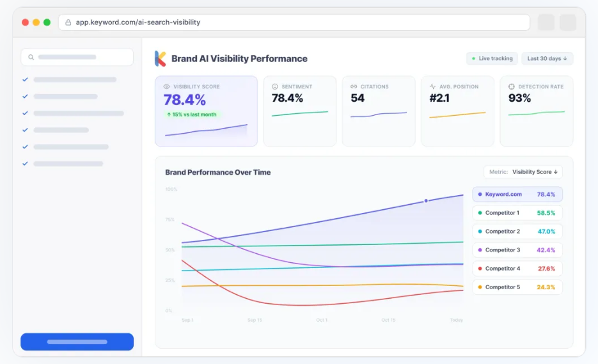Click the Brand AI Visibility Performance title
598x364 pixels.
coord(239,59)
